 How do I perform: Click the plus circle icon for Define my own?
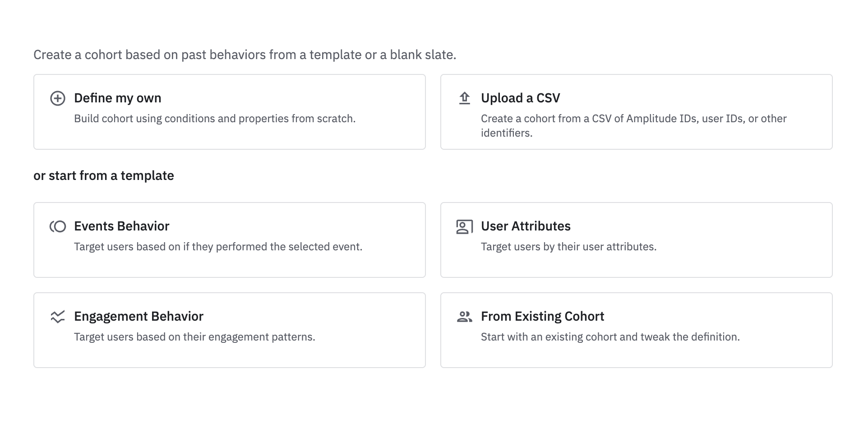tap(58, 98)
